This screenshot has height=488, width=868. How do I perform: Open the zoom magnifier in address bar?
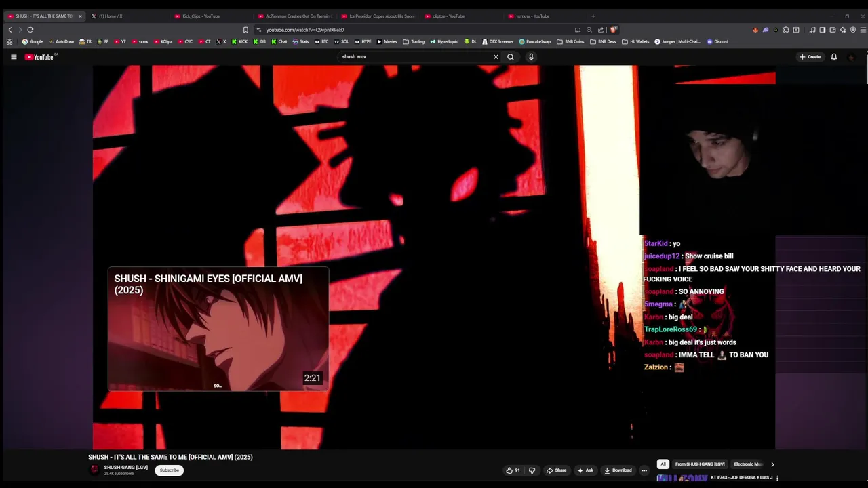589,30
